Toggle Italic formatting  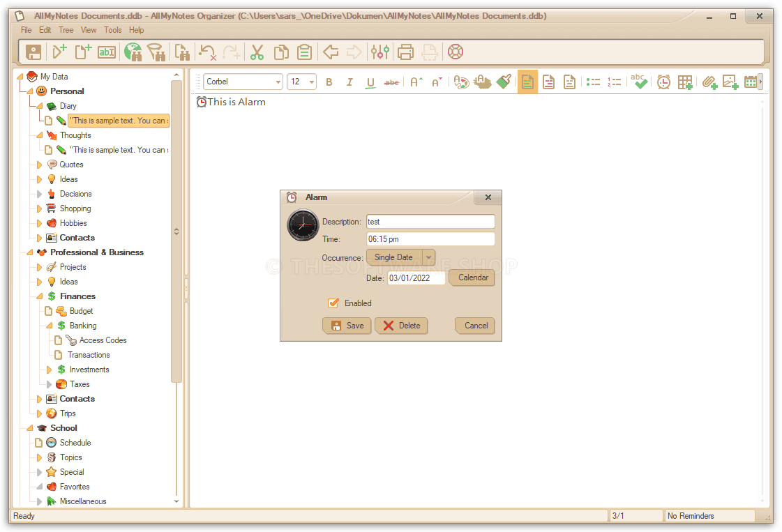click(x=349, y=82)
